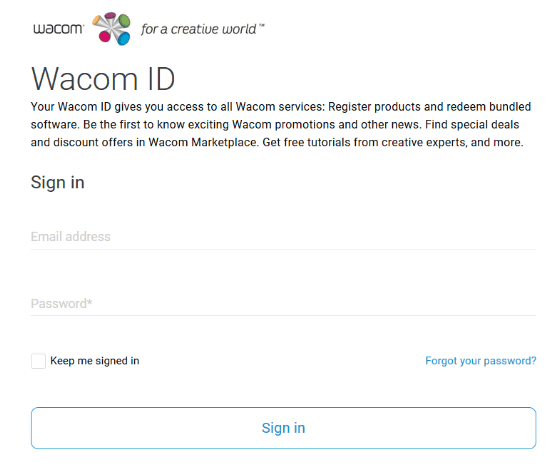The image size is (560, 475).
Task: Click the 'for a creative world' tagline
Action: click(199, 29)
